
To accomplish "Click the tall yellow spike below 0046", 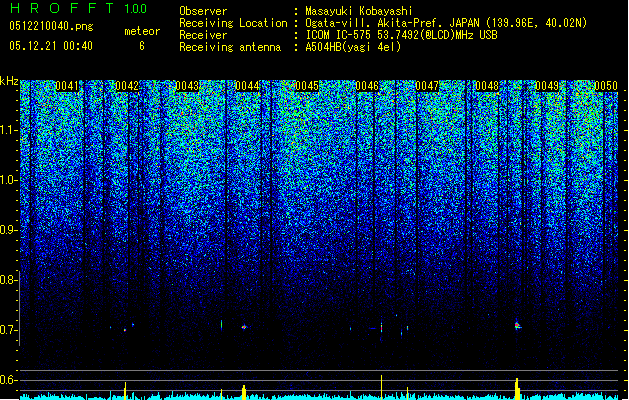I will [381, 387].
